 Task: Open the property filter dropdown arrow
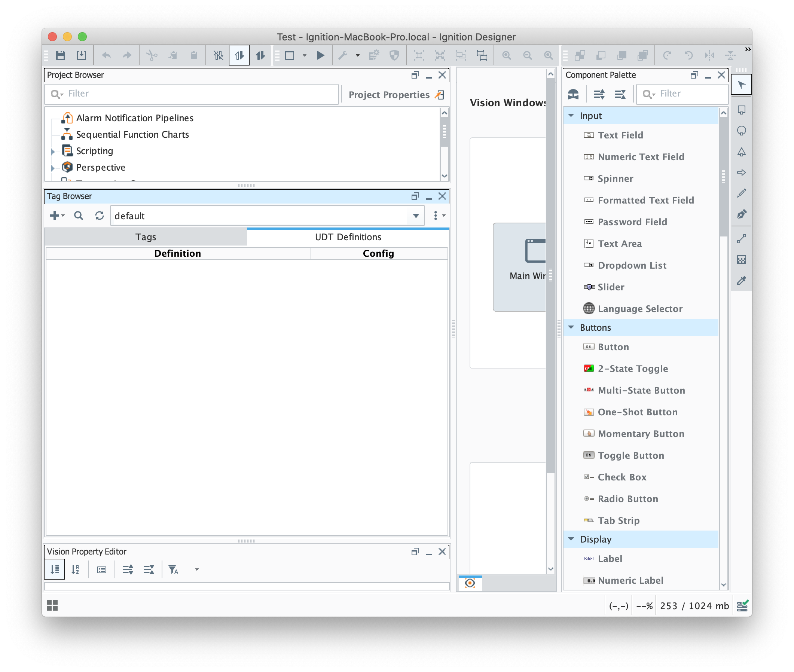pos(196,569)
